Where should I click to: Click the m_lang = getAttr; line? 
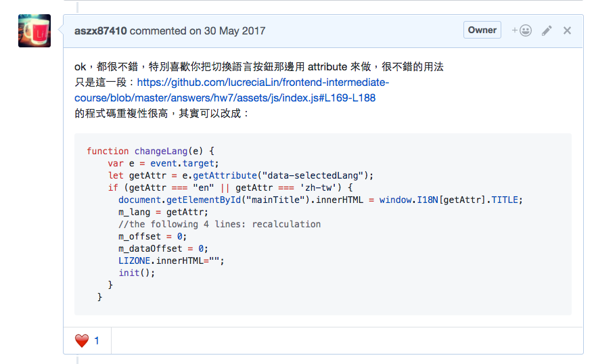163,212
